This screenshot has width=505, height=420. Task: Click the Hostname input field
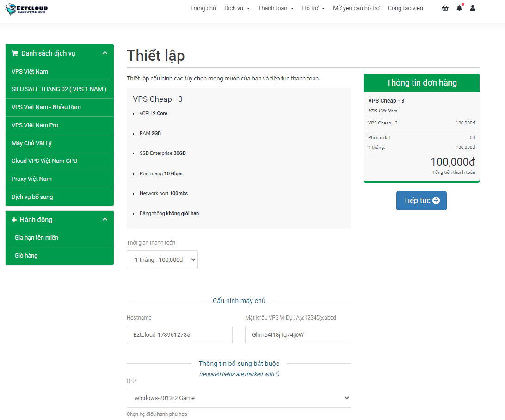[x=179, y=335]
